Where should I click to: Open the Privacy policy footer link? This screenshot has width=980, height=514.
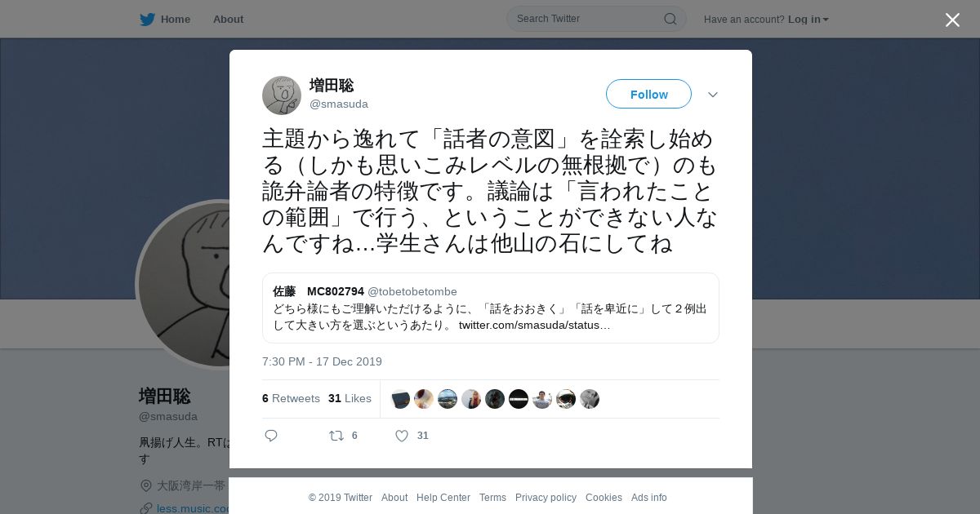546,498
